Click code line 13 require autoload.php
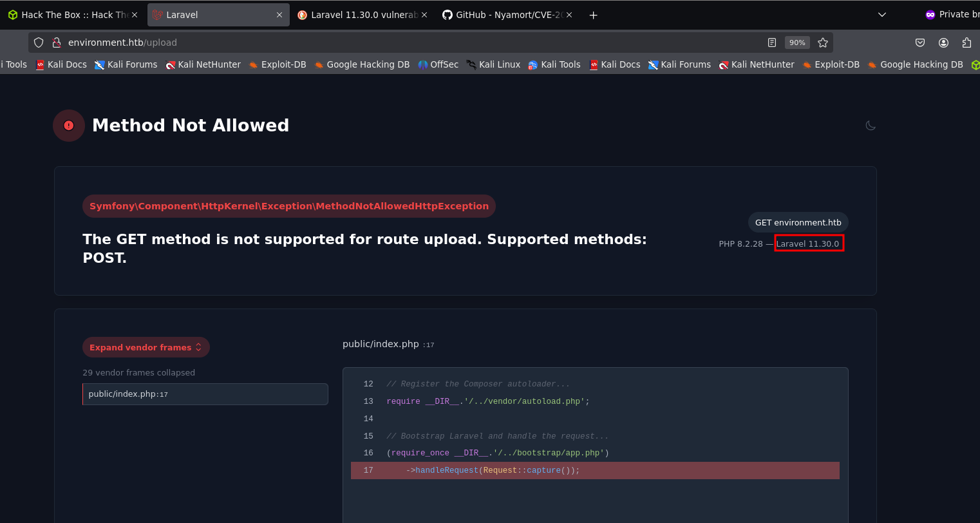Image resolution: width=980 pixels, height=523 pixels. pyautogui.click(x=487, y=401)
